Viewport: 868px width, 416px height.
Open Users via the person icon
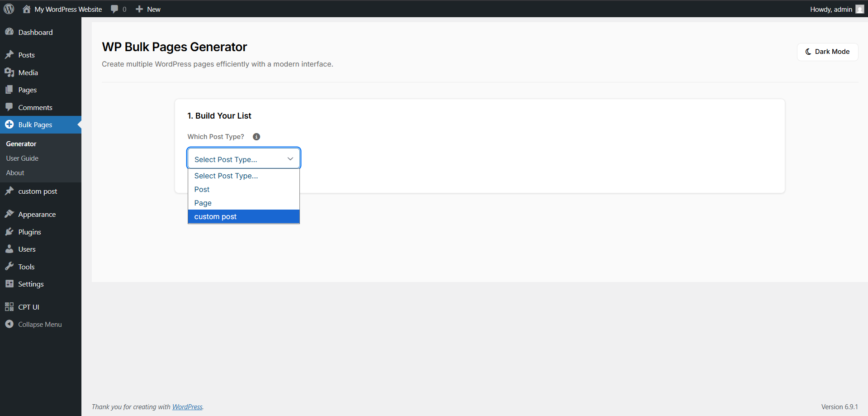[10, 249]
